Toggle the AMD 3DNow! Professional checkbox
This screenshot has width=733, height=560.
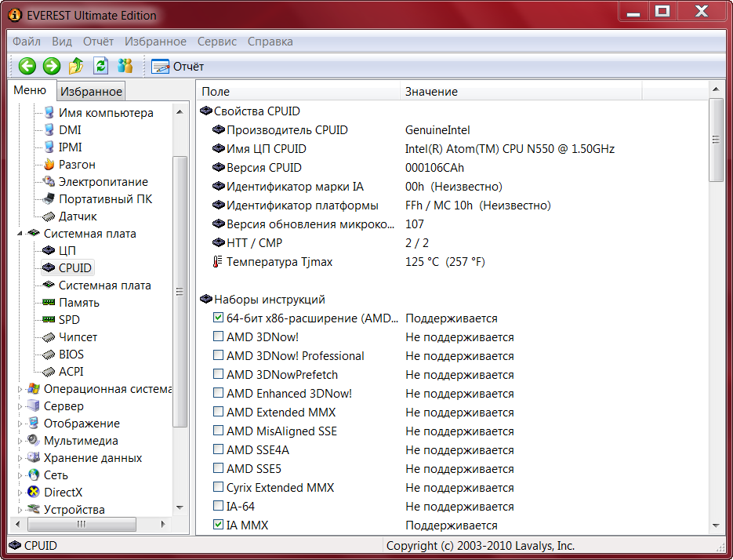point(218,355)
